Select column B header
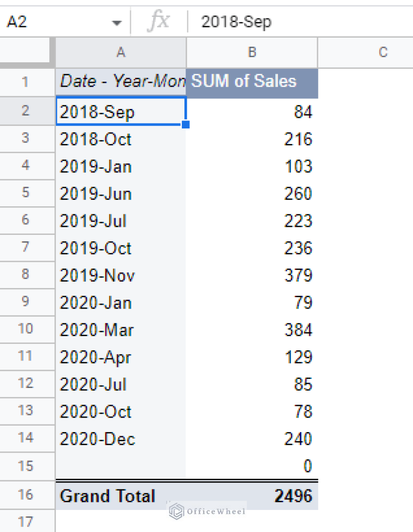This screenshot has height=532, width=413. 252,52
